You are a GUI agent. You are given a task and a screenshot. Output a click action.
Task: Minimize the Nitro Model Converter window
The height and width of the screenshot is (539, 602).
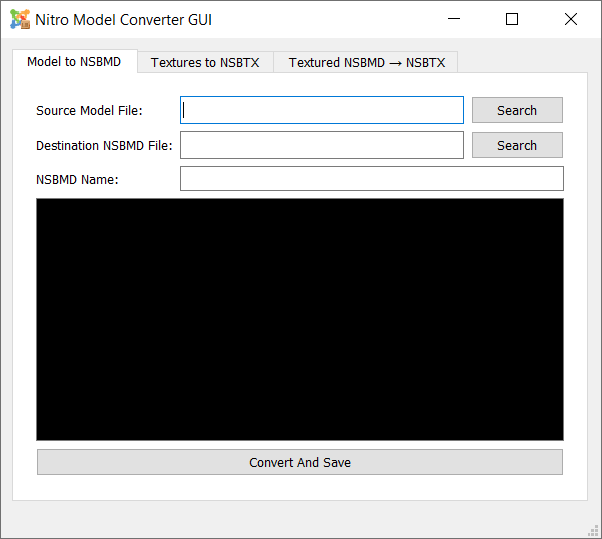coord(454,19)
